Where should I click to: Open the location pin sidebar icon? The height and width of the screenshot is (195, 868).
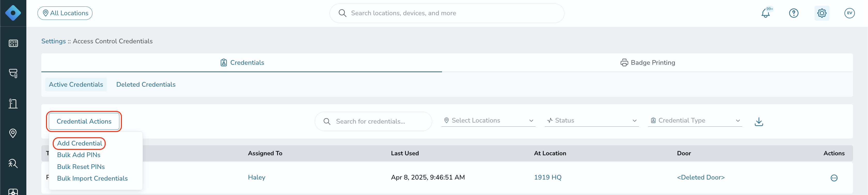click(13, 133)
